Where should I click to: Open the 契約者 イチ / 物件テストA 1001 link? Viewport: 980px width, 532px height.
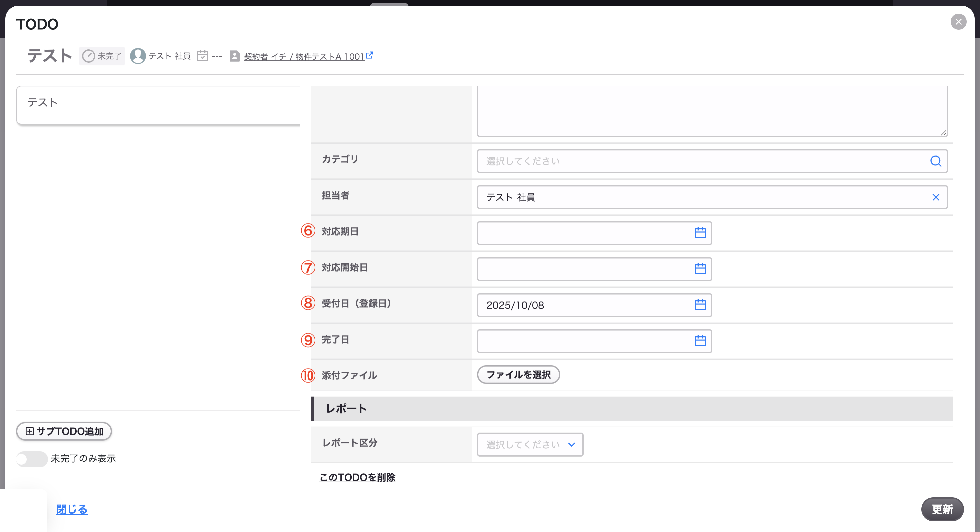click(304, 57)
